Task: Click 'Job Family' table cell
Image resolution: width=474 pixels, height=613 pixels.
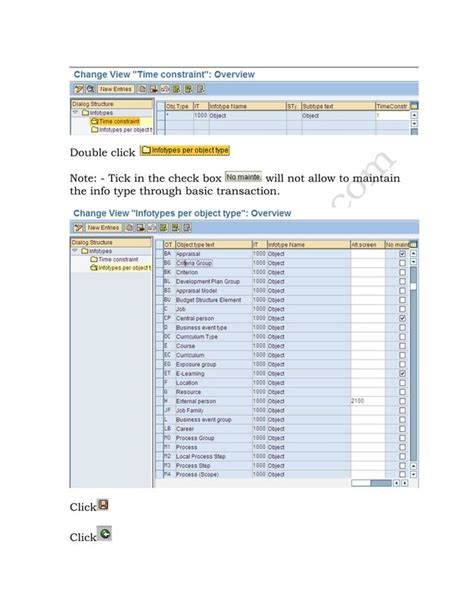Action: 213,410
